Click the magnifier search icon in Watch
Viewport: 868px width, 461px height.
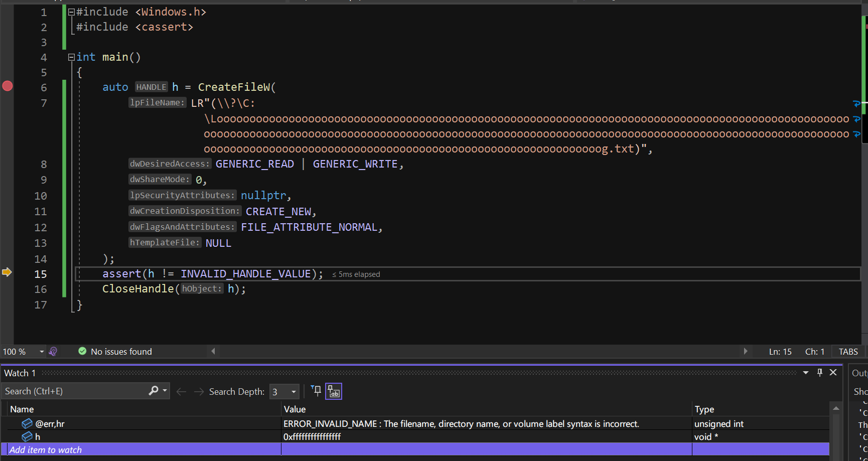pyautogui.click(x=154, y=391)
